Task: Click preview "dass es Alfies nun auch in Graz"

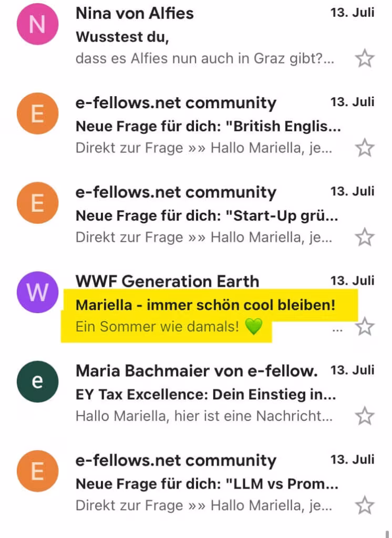Action: click(x=205, y=58)
